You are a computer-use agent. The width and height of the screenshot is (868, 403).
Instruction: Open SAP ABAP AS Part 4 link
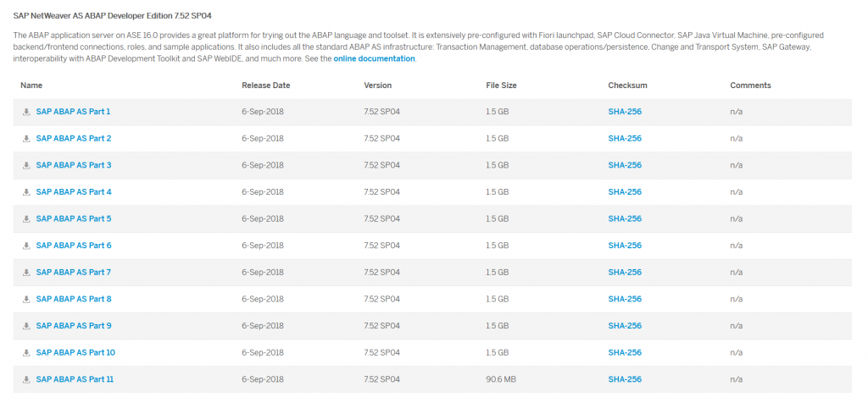(x=74, y=192)
